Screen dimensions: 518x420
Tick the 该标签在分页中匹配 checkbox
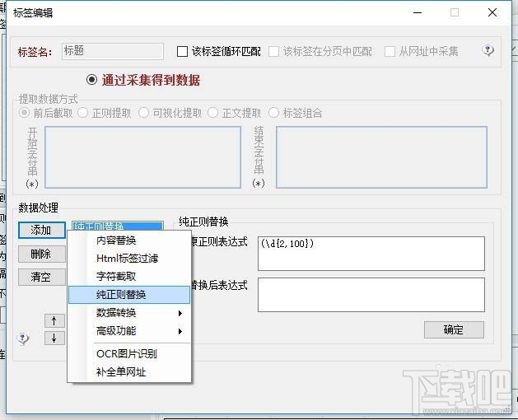click(273, 52)
